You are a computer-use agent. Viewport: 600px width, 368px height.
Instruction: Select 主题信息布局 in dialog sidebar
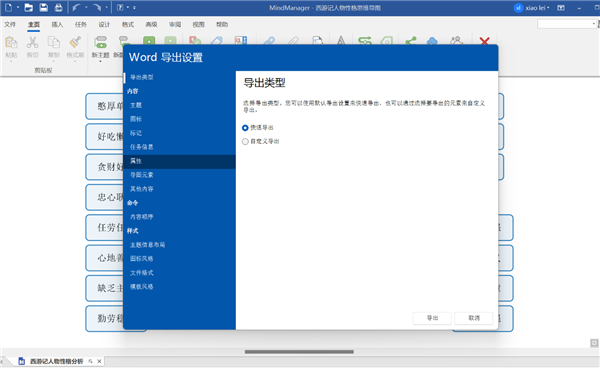179,245
